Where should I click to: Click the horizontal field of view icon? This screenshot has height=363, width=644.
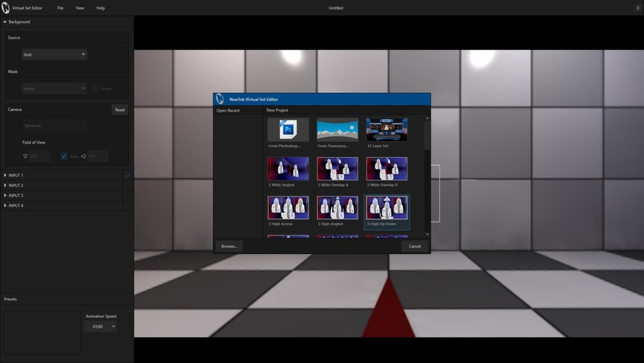click(83, 156)
